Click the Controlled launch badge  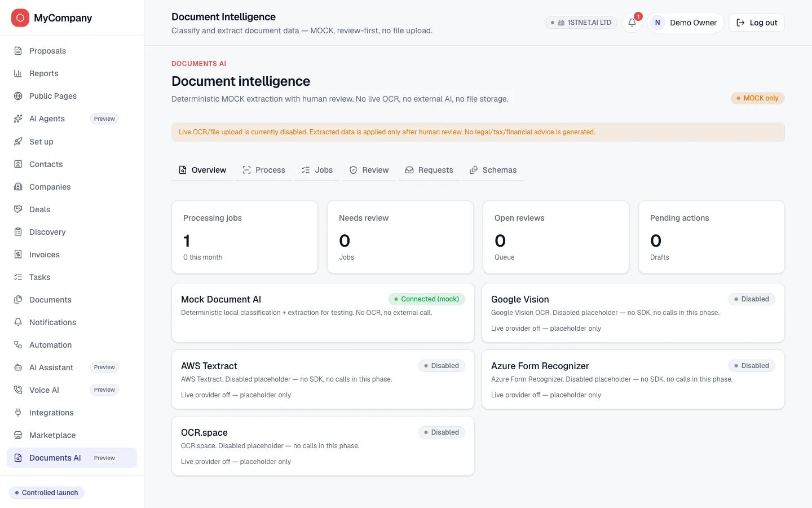pos(47,493)
